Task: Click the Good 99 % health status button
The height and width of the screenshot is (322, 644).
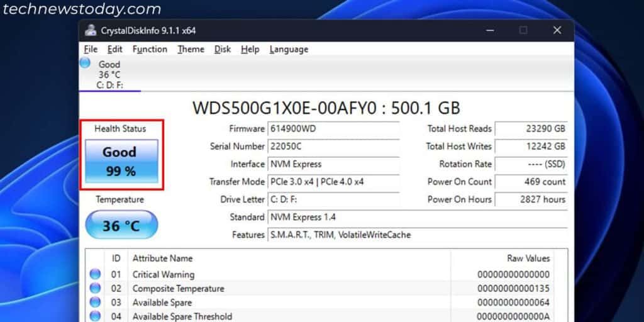Action: click(121, 161)
